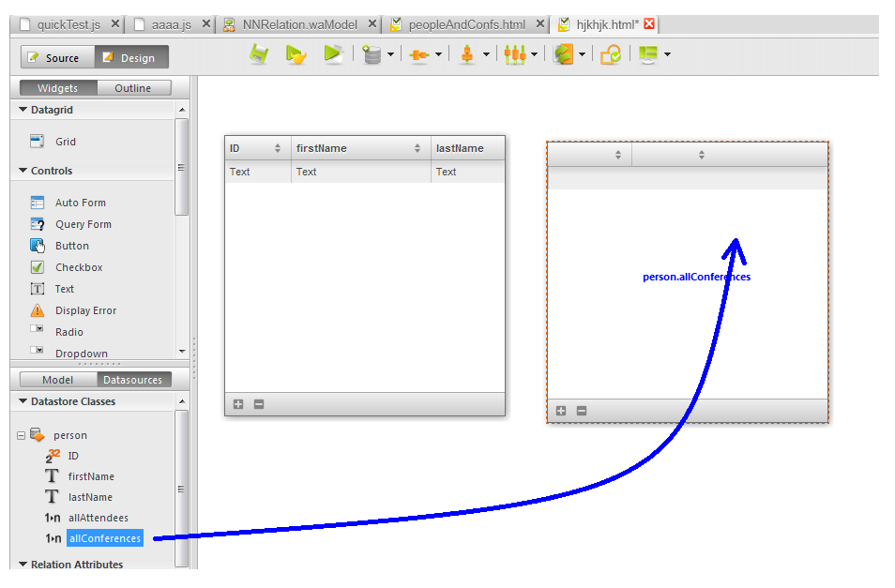Switch to Source view
Viewport: 895px width, 588px height.
coord(55,58)
